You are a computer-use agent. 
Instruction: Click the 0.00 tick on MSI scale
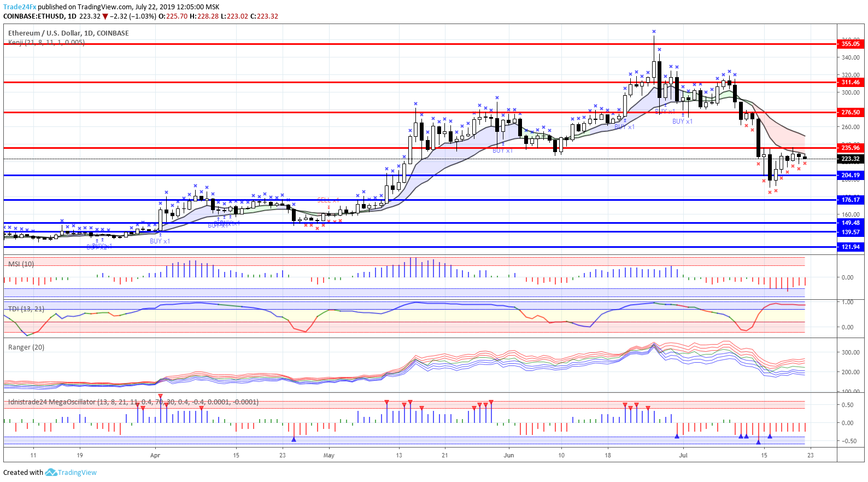pos(847,277)
